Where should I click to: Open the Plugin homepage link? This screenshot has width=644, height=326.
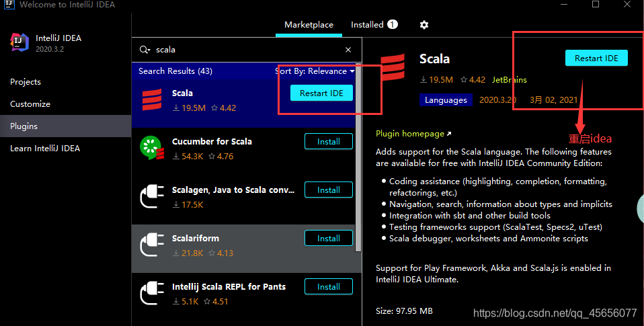[413, 134]
